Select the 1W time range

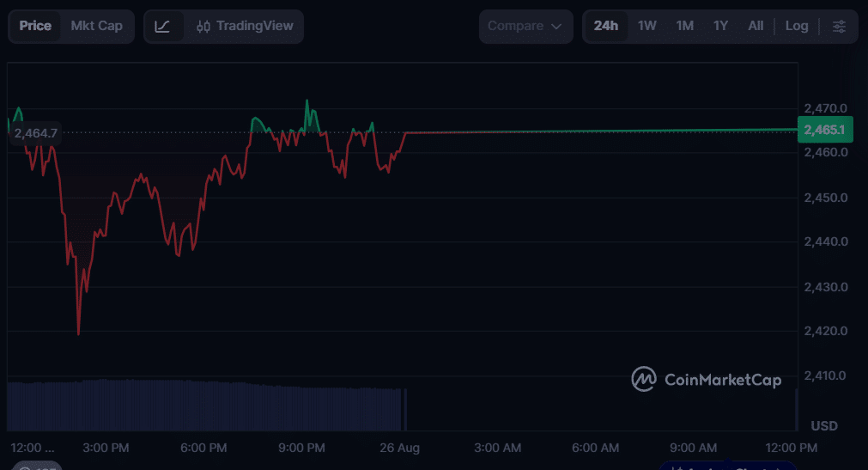(646, 26)
